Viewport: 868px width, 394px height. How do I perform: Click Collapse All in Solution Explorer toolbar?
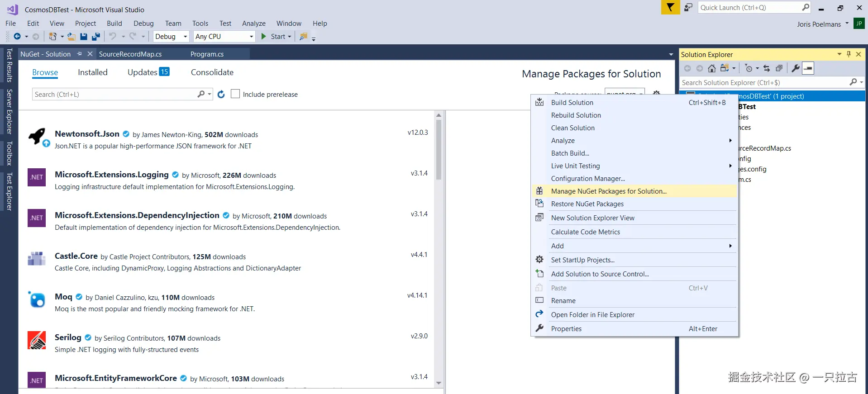pyautogui.click(x=779, y=68)
